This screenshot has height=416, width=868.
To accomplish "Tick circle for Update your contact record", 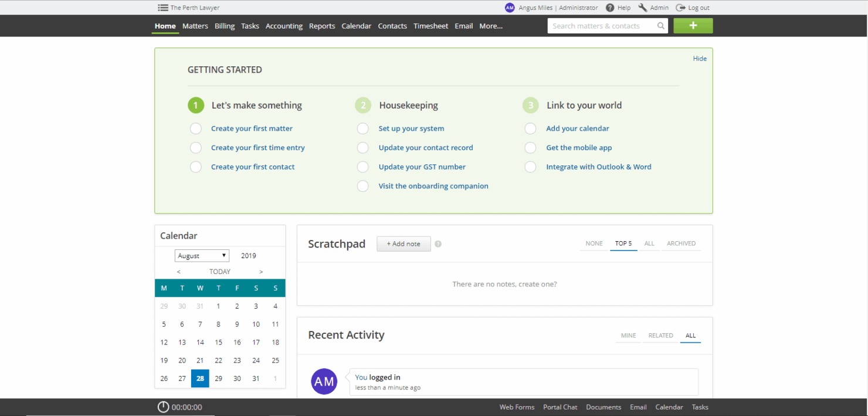I will pos(363,148).
